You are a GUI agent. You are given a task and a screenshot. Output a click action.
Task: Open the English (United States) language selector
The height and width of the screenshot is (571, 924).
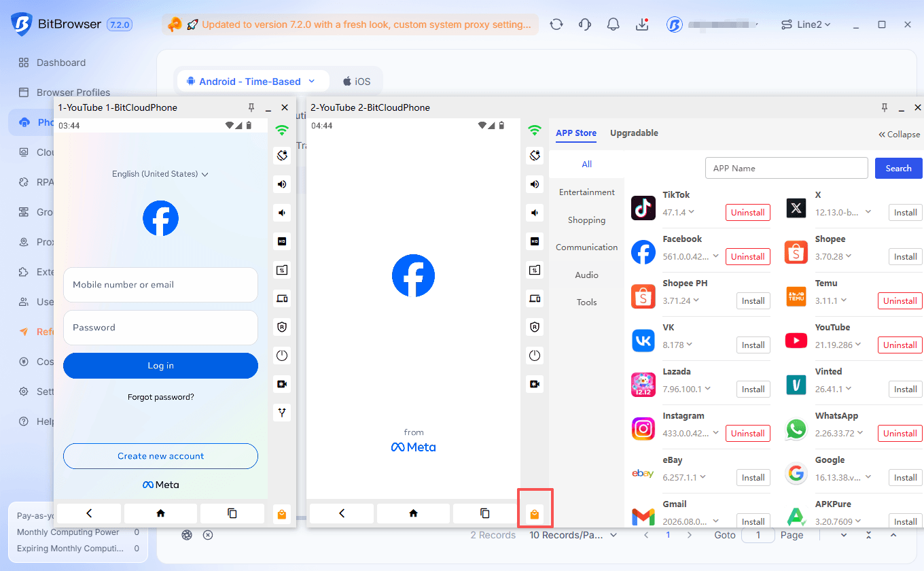point(160,174)
